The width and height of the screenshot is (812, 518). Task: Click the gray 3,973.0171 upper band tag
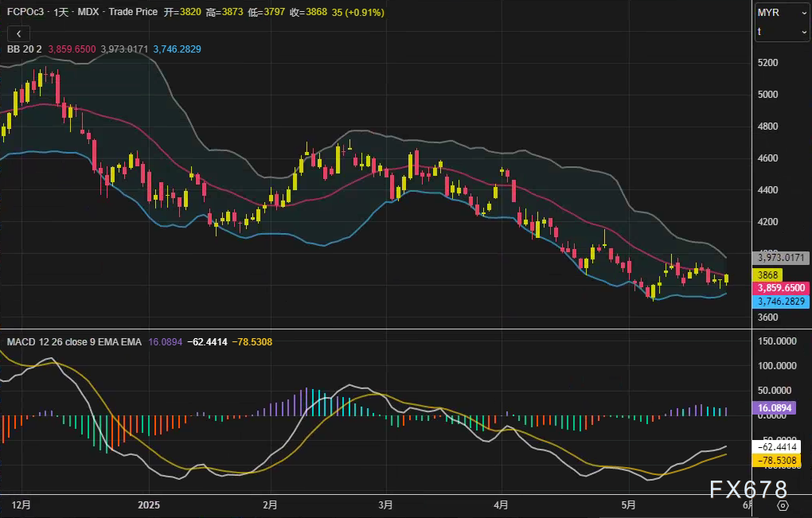click(781, 258)
